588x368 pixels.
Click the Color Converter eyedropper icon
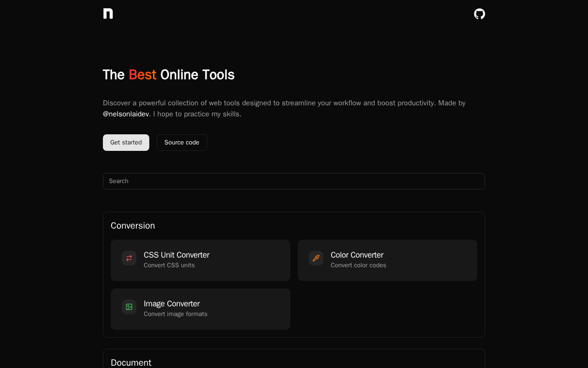pos(316,258)
